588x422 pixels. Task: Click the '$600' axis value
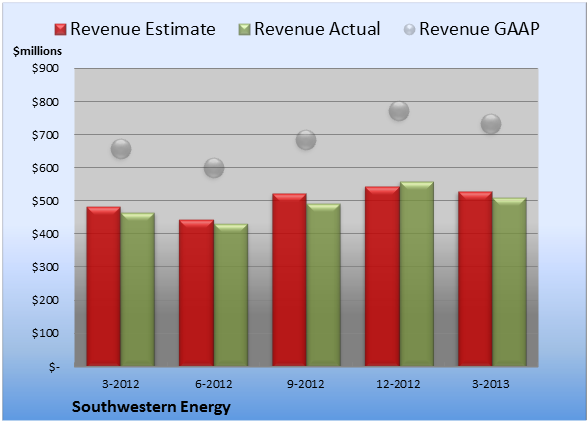[45, 168]
